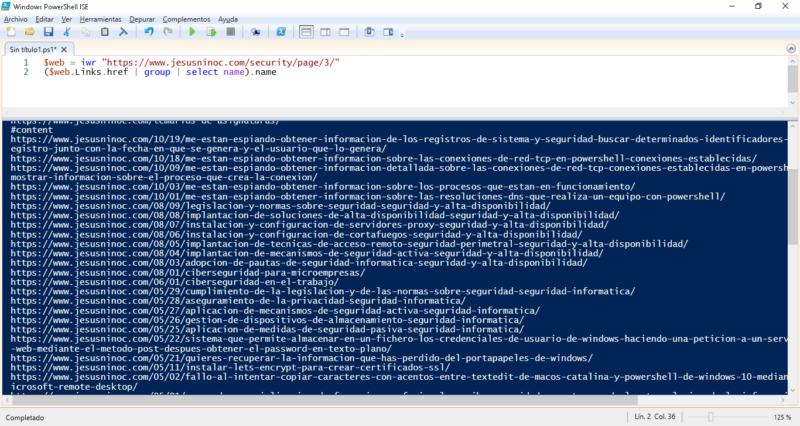Show script pane on top layout
800x426 pixels.
click(x=308, y=32)
